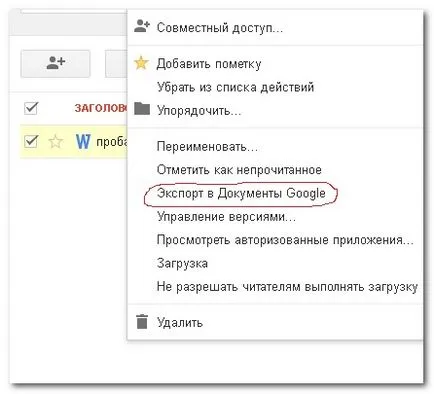Sort by the ЗАГОЛОВОК column header

click(101, 108)
